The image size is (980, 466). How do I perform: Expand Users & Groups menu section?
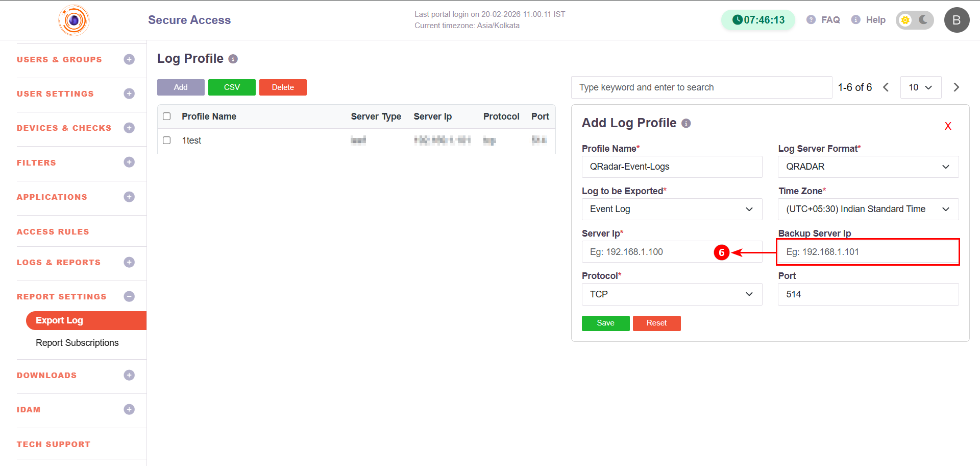pyautogui.click(x=129, y=60)
